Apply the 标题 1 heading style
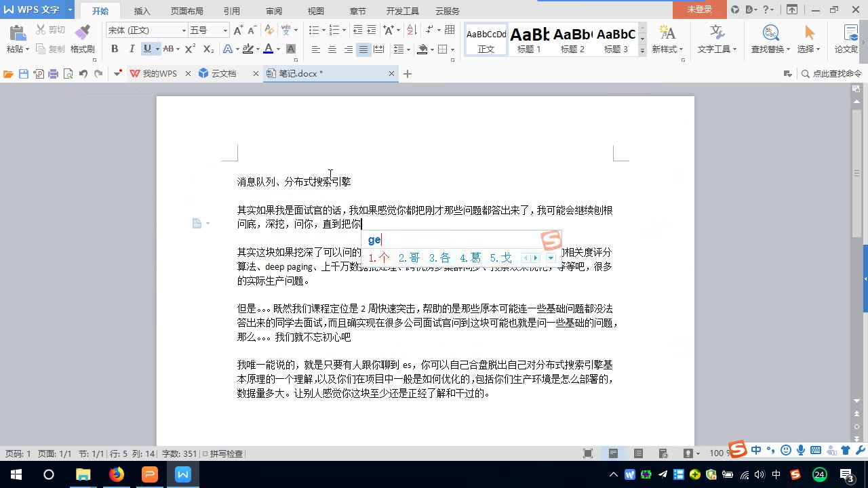The image size is (868, 488). click(x=530, y=39)
